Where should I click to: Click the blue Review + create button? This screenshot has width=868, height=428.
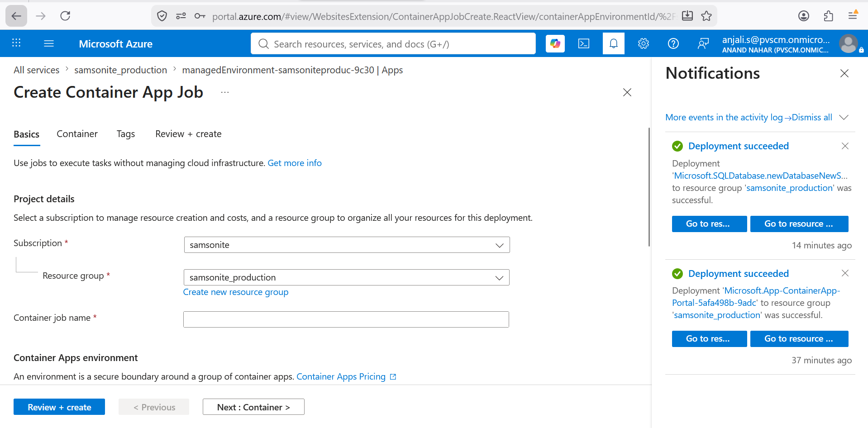pyautogui.click(x=59, y=407)
